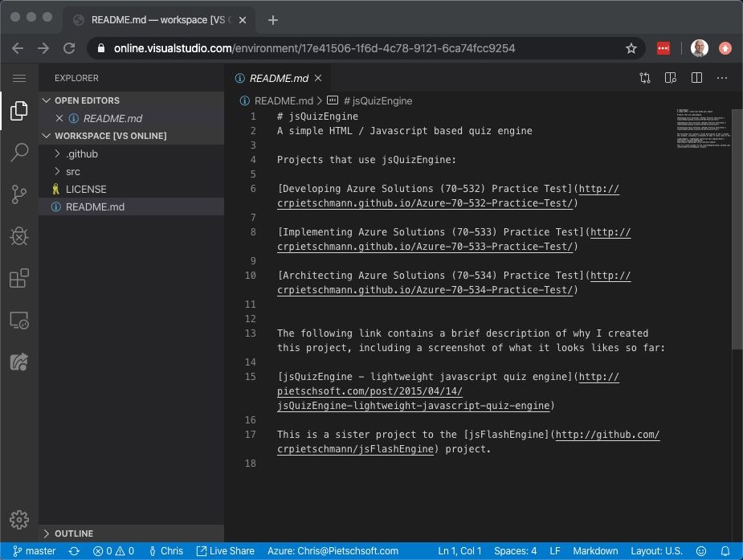Click the editor vertical scrollbar
This screenshot has width=743, height=560.
tap(737, 230)
